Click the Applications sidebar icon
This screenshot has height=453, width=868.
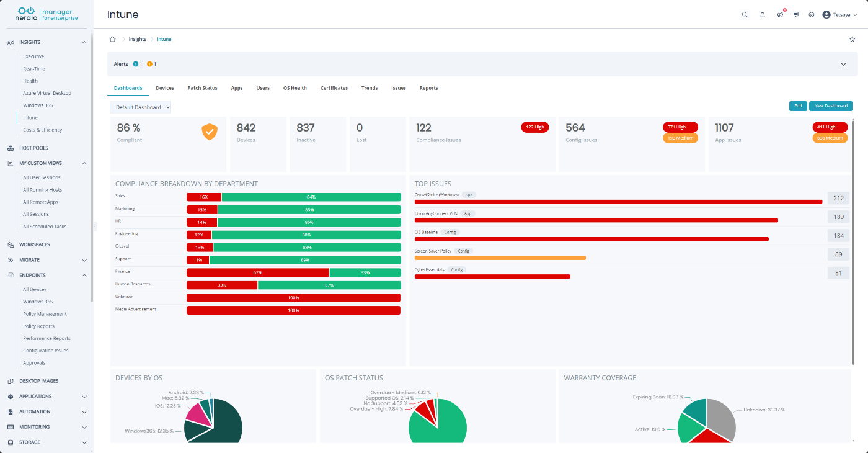11,397
